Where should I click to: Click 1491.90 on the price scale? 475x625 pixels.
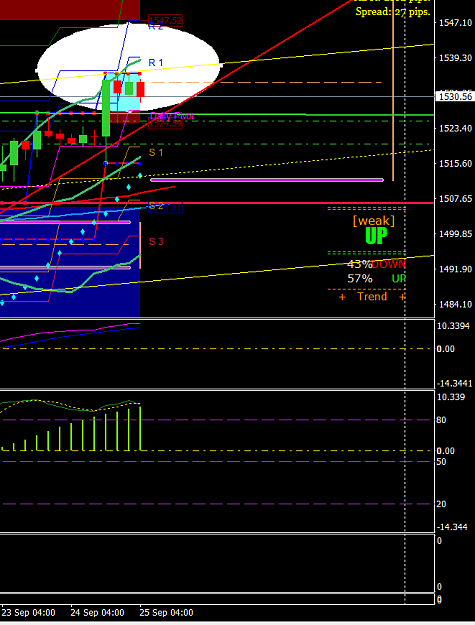[x=455, y=269]
